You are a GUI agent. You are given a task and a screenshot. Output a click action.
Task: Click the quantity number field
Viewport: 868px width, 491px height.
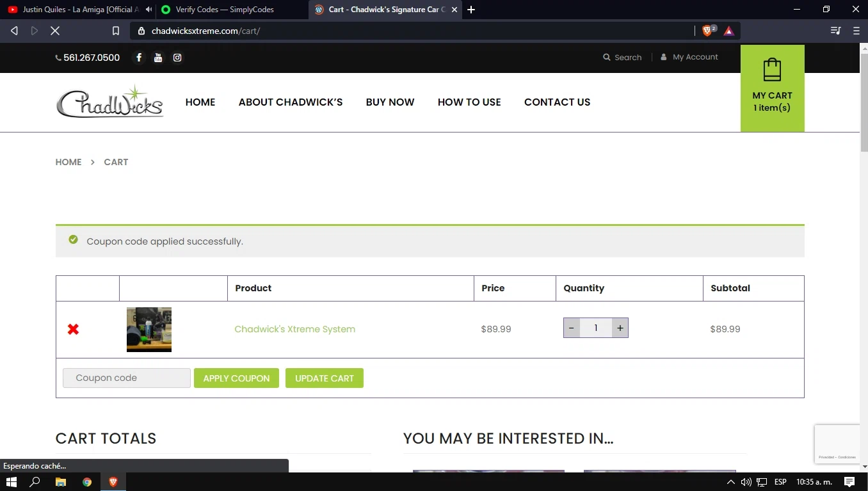(x=596, y=328)
